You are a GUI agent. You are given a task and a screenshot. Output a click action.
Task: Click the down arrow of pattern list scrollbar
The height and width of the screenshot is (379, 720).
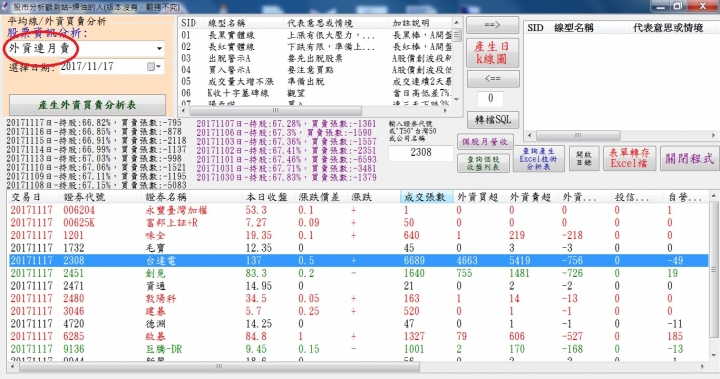coord(456,99)
